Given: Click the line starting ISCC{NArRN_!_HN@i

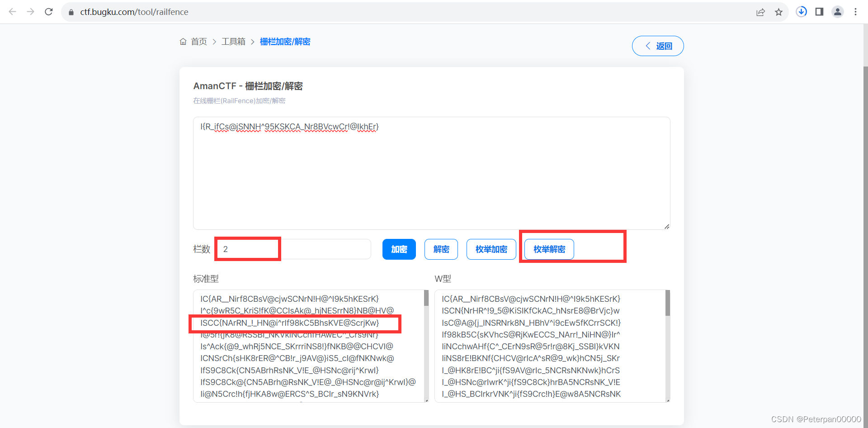Looking at the screenshot, I should (x=290, y=323).
